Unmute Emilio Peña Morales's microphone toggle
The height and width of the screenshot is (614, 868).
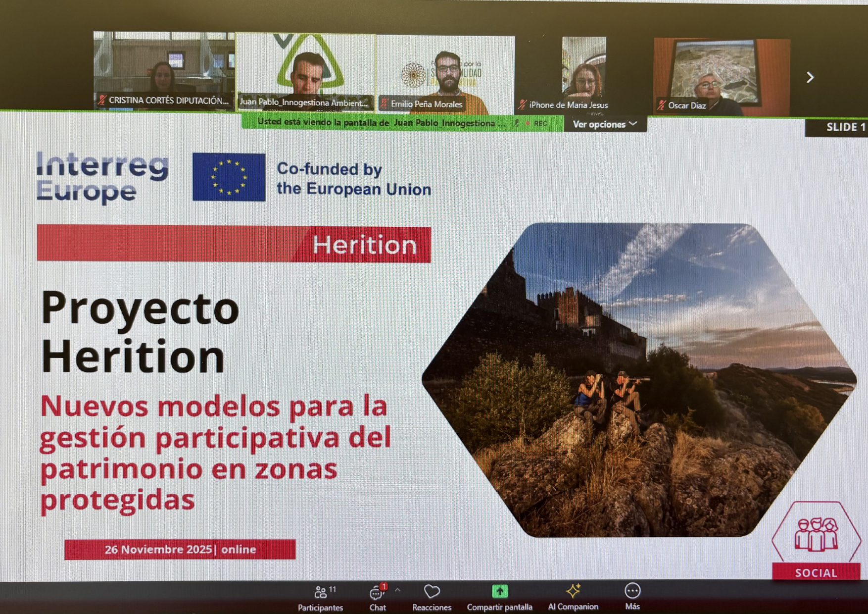point(384,104)
